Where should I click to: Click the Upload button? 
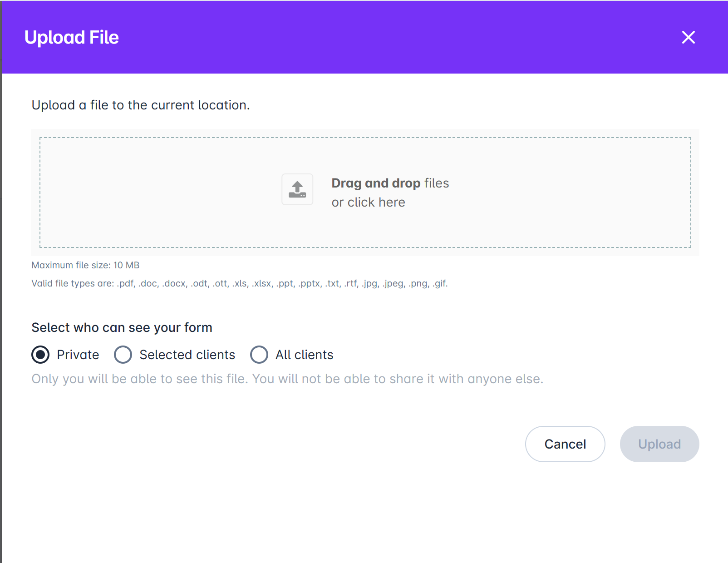point(659,444)
